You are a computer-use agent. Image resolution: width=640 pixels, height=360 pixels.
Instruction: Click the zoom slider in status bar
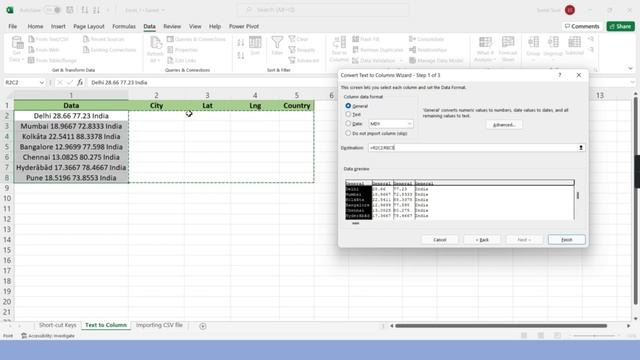click(595, 336)
